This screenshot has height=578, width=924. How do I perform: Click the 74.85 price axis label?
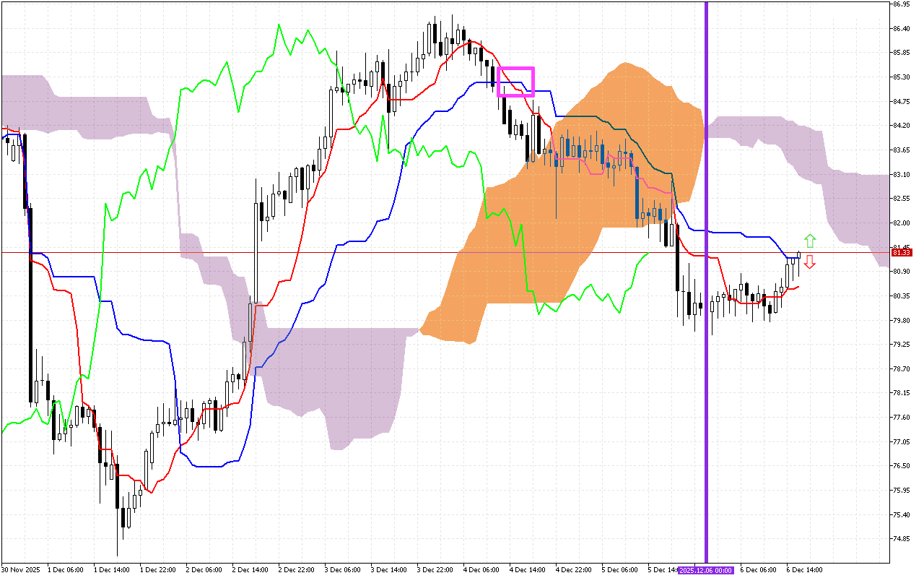click(x=901, y=539)
